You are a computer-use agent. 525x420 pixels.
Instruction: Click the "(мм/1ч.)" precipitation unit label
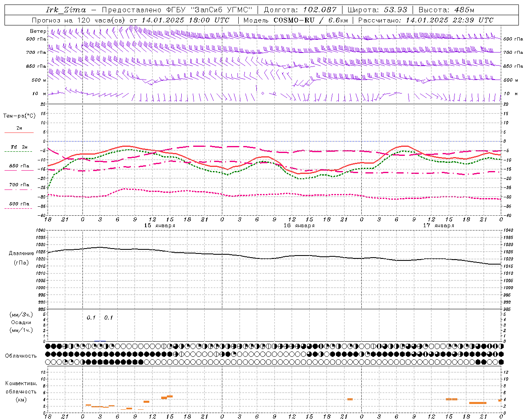(x=21, y=330)
